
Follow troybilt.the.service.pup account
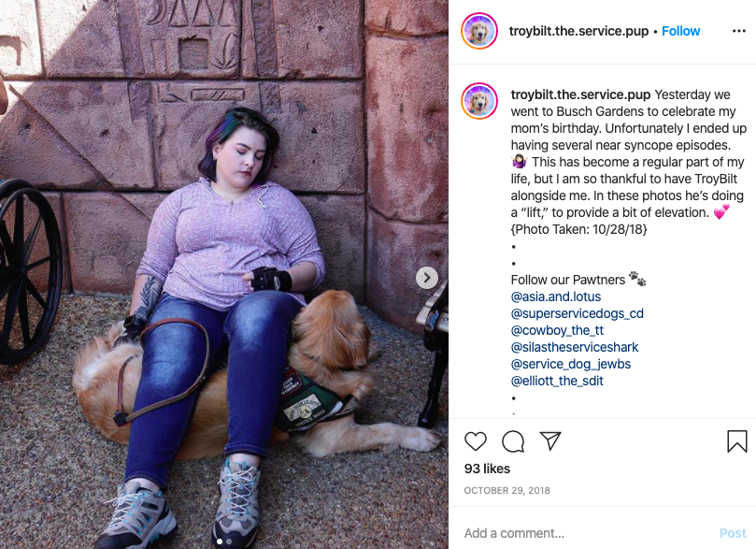(x=680, y=31)
